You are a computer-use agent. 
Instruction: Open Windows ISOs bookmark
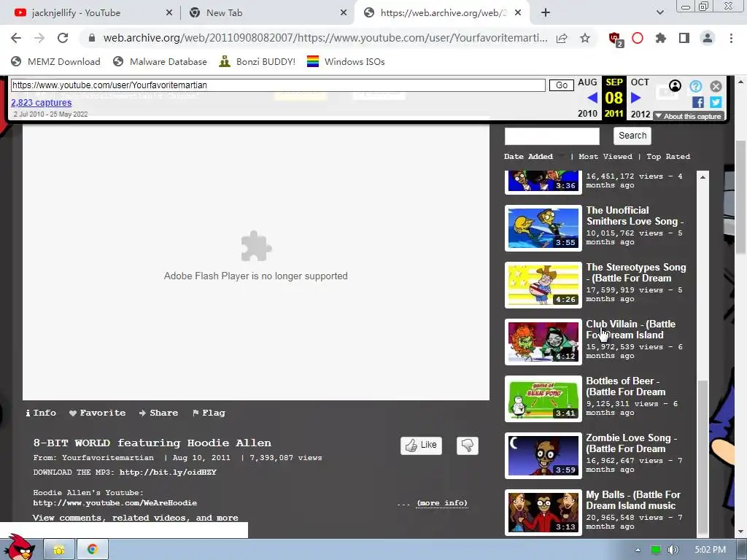[346, 61]
